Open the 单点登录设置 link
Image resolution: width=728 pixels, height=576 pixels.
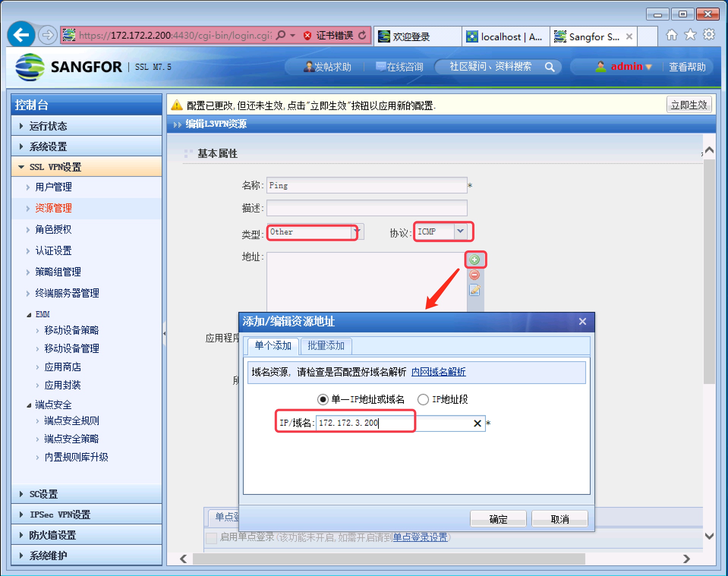tap(420, 537)
